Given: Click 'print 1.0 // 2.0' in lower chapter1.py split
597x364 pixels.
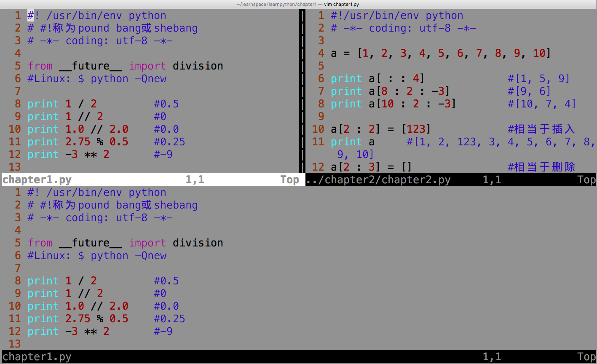Looking at the screenshot, I should tap(78, 306).
